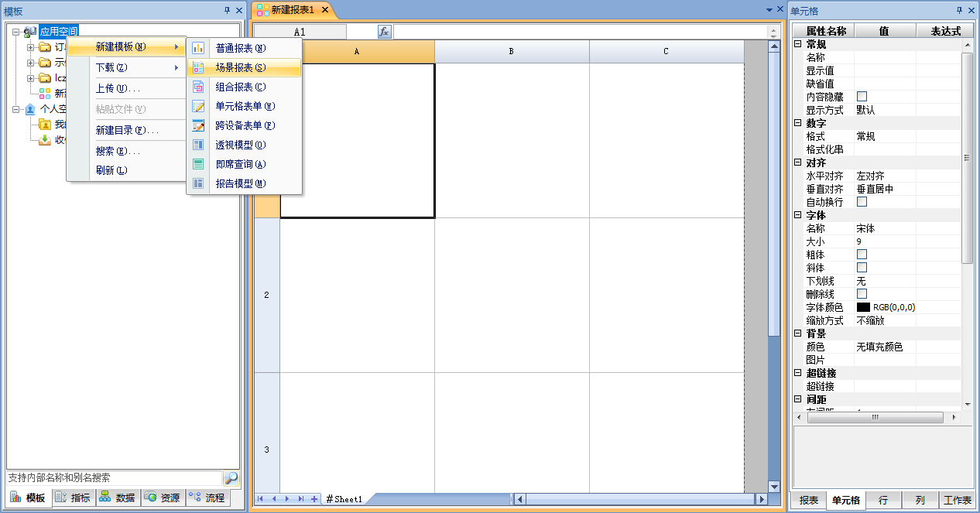The height and width of the screenshot is (513, 980).
Task: Select 组合报表 from the submenu
Action: (240, 87)
